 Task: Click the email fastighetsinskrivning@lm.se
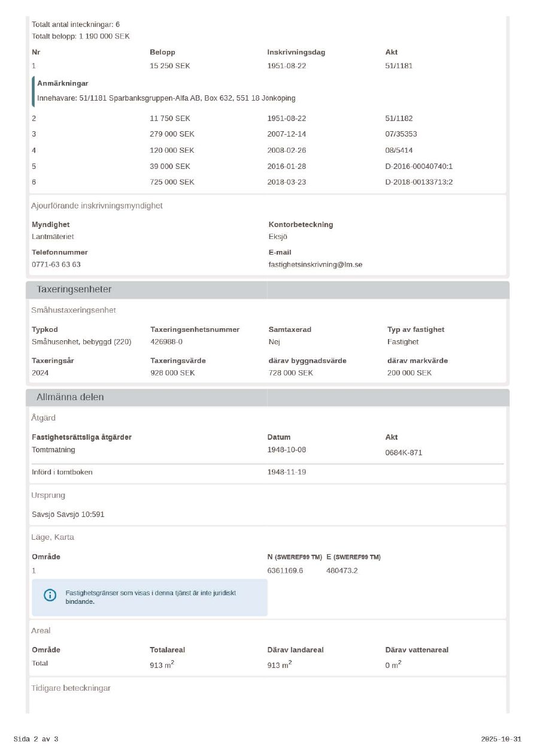point(315,264)
